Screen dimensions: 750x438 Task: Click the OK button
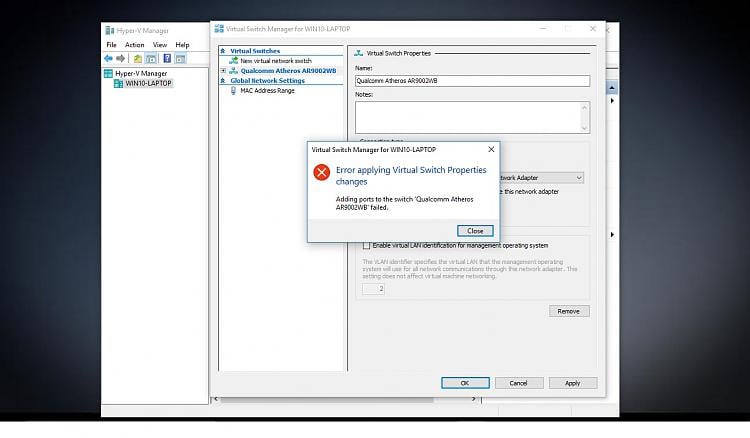(x=465, y=383)
